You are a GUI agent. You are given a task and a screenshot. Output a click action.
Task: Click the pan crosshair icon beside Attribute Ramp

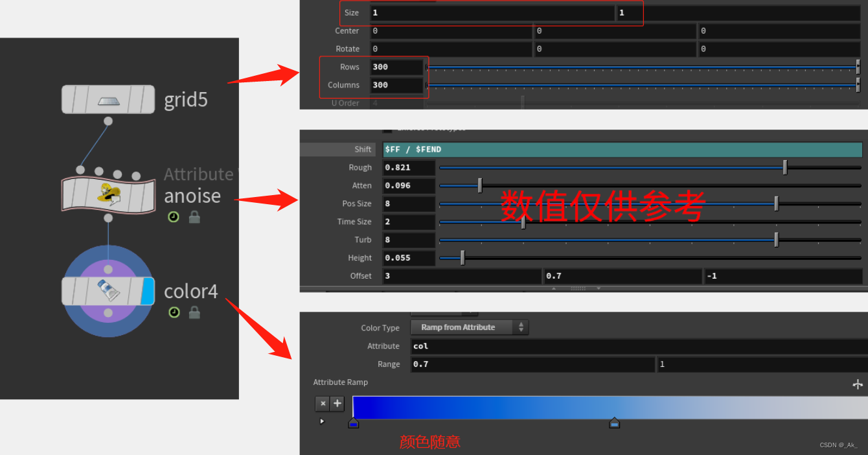click(x=857, y=384)
